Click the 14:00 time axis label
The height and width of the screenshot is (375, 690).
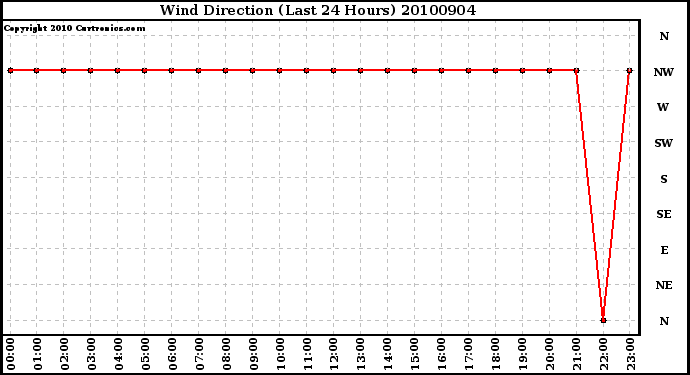click(x=388, y=354)
